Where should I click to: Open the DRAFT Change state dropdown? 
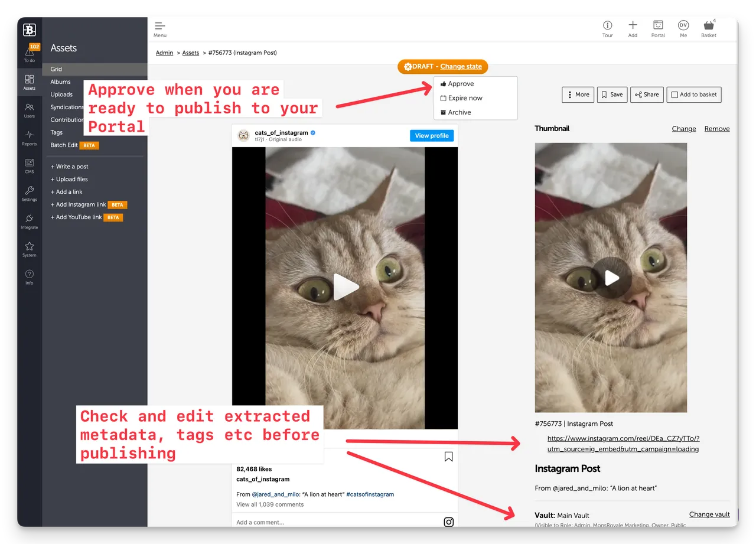coord(461,67)
